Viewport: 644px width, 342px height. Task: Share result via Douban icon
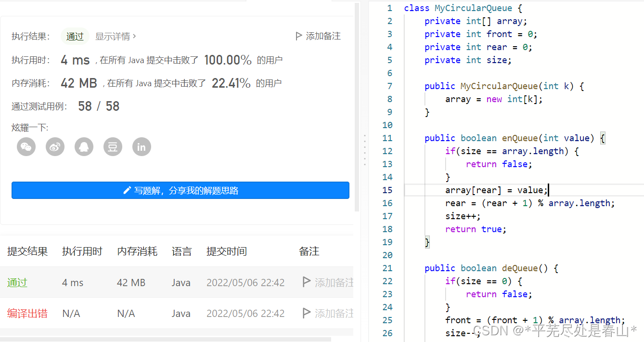coord(113,147)
